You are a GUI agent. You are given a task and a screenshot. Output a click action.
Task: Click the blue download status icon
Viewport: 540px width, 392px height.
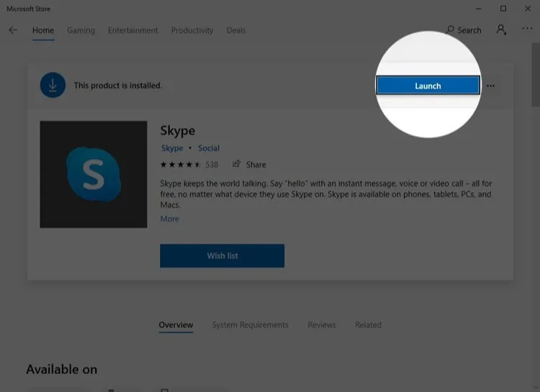click(x=53, y=85)
